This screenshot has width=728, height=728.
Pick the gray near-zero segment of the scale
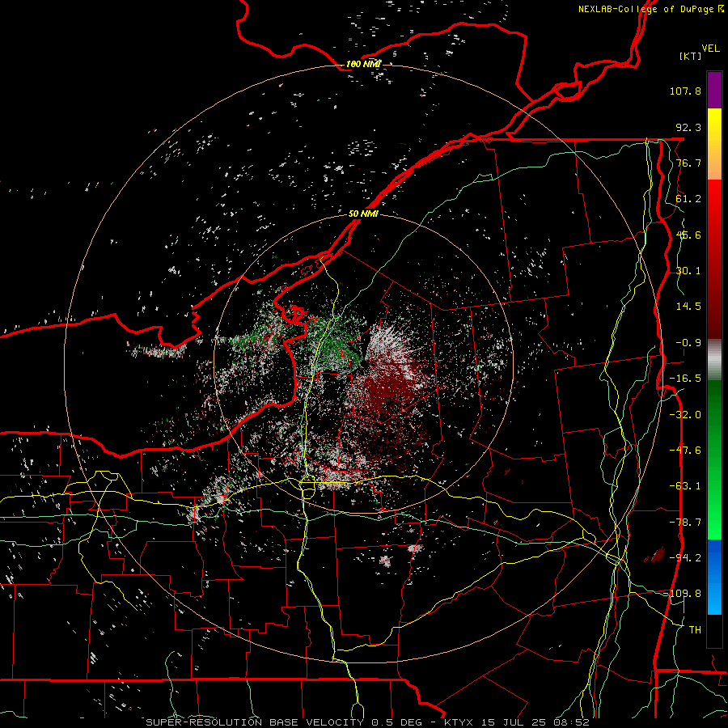[714, 360]
